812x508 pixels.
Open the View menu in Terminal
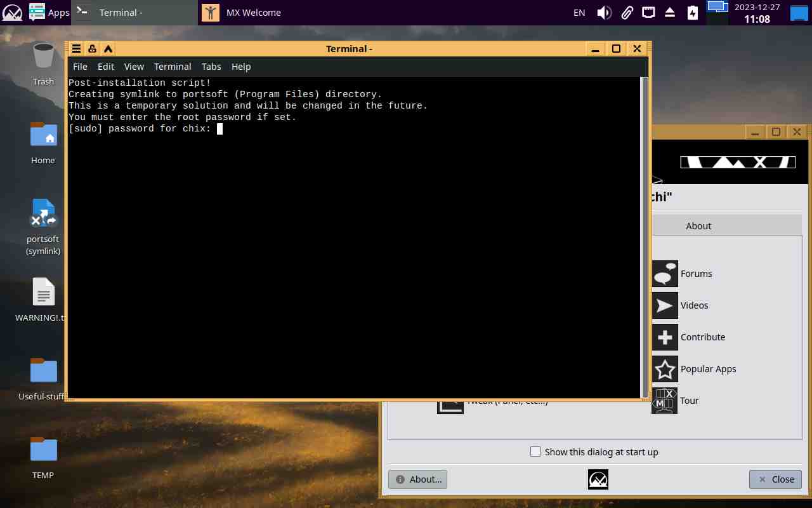(134, 67)
